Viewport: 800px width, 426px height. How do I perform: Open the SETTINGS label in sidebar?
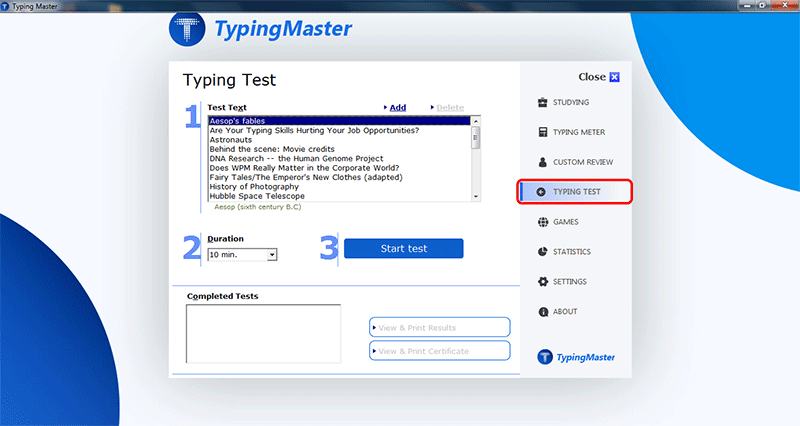click(570, 282)
